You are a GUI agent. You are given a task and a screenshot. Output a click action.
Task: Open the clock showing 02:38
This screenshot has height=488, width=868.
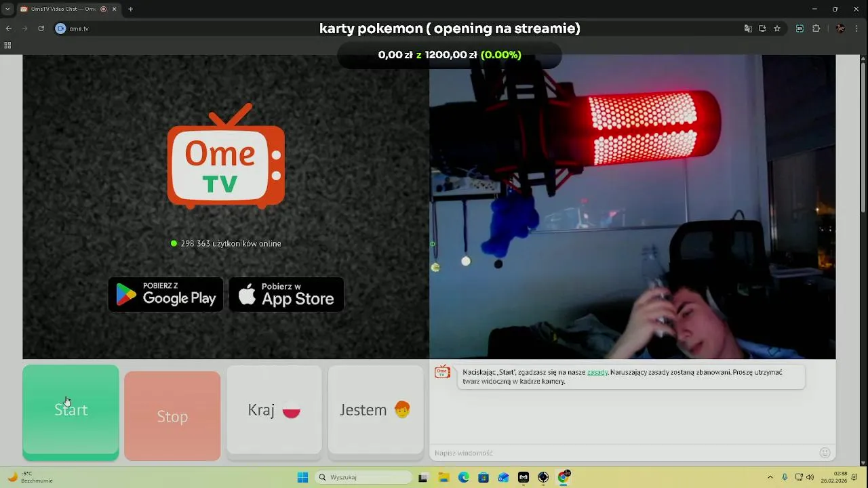click(834, 477)
